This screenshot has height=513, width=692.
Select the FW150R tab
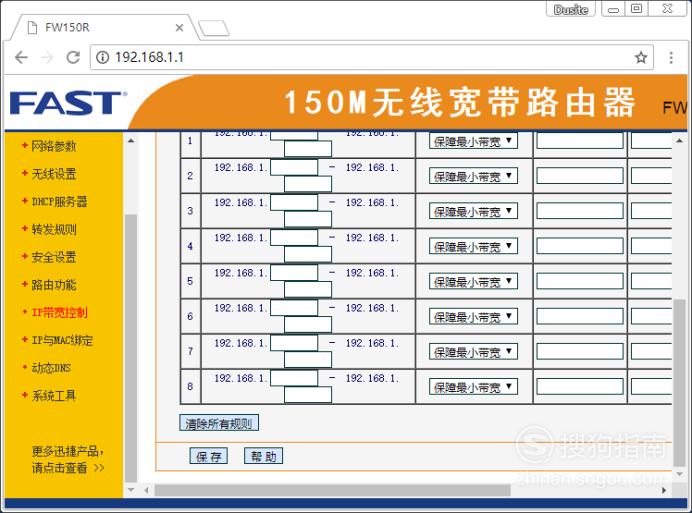click(x=104, y=27)
